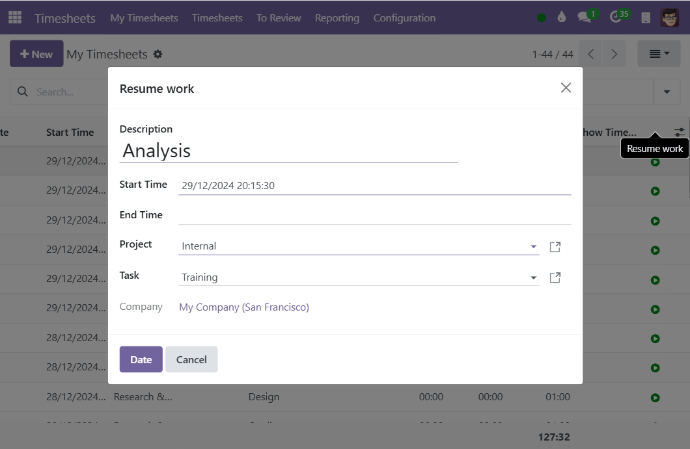Click the resume play icon in seventh row
This screenshot has height=449, width=690.
(x=655, y=339)
